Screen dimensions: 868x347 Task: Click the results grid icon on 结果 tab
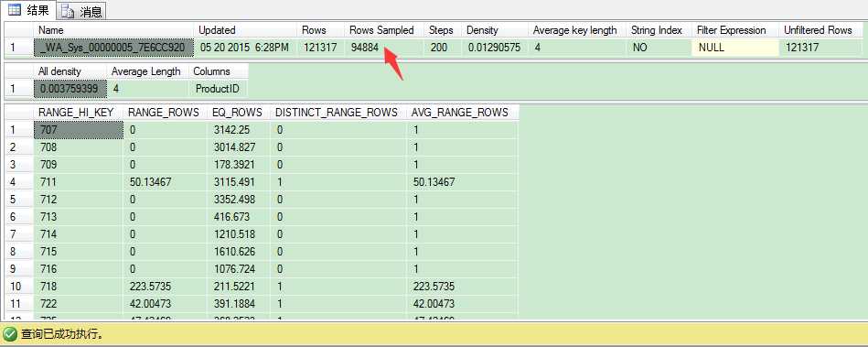click(15, 9)
